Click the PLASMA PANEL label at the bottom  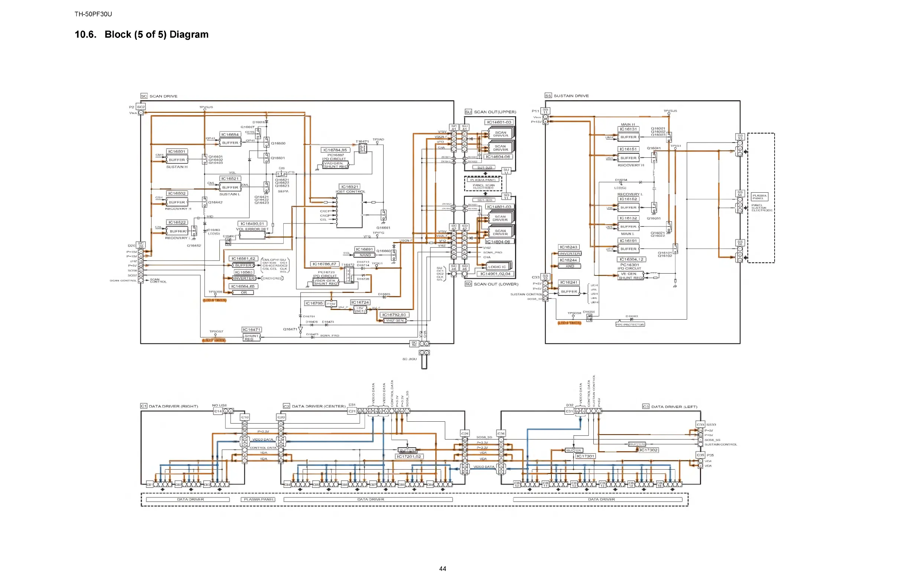[x=258, y=499]
